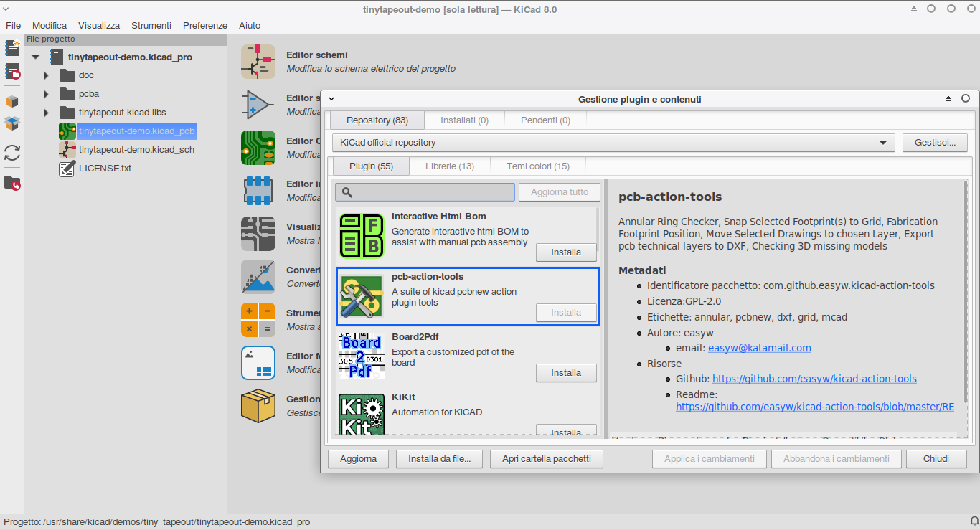This screenshot has width=980, height=530.
Task: Open the Gerber viewer icon
Action: [258, 234]
